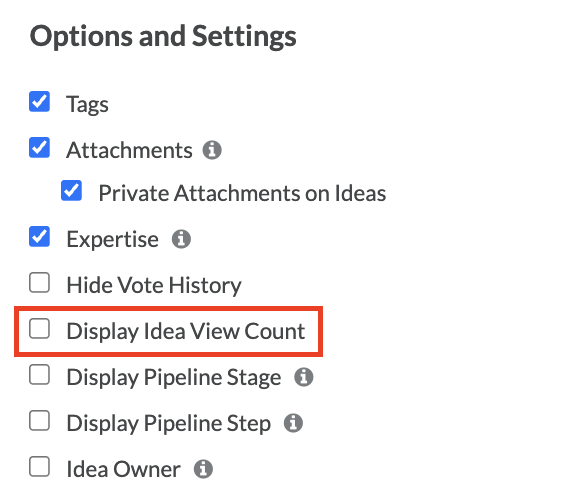This screenshot has width=574, height=490.
Task: Show info for Display Pipeline Stage
Action: 304,377
